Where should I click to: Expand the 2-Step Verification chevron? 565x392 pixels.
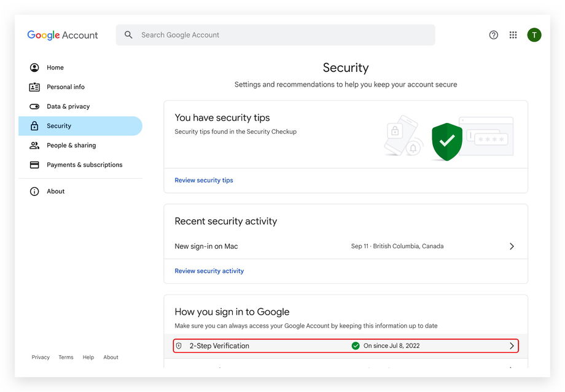pyautogui.click(x=512, y=346)
